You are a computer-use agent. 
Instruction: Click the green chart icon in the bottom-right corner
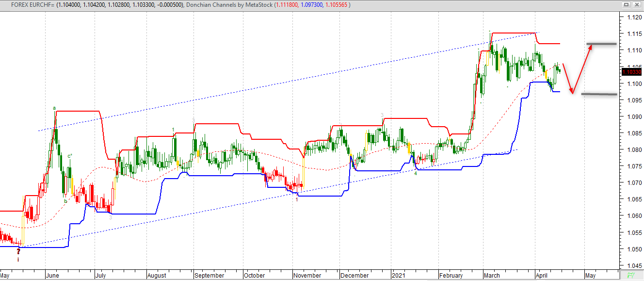(632, 276)
